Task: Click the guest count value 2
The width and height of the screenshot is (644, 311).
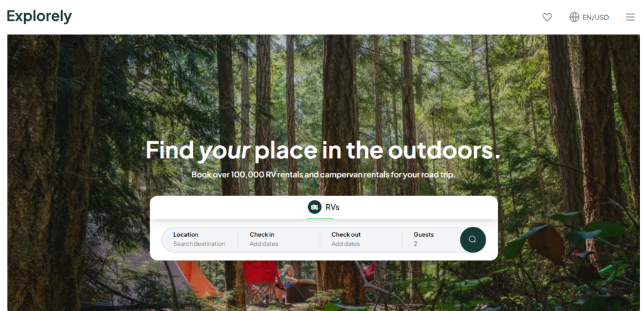Action: [x=415, y=244]
